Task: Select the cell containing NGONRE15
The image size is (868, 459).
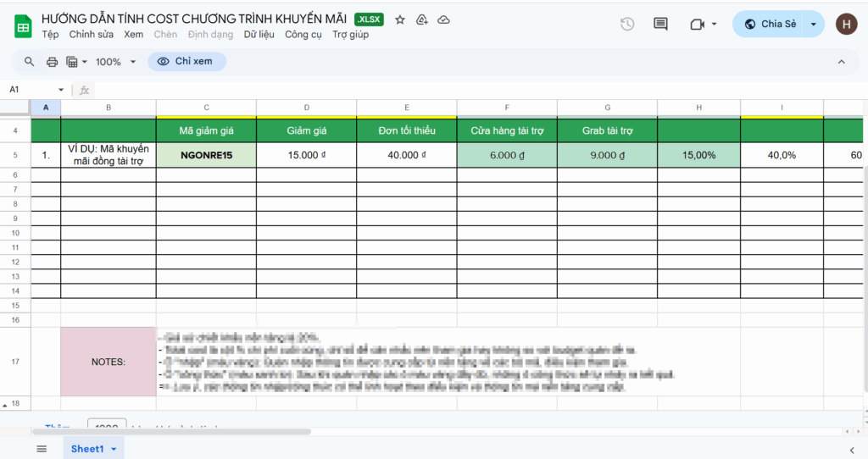Action: tap(206, 155)
